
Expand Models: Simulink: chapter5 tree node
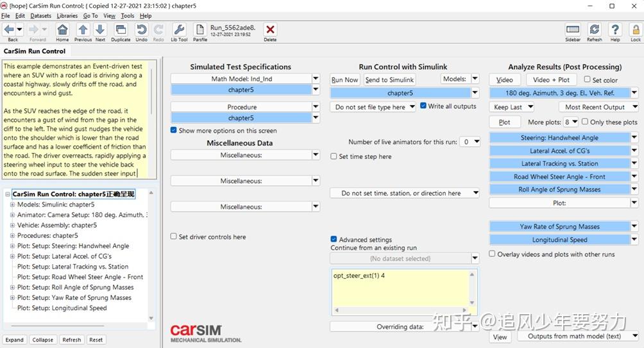[x=12, y=204]
